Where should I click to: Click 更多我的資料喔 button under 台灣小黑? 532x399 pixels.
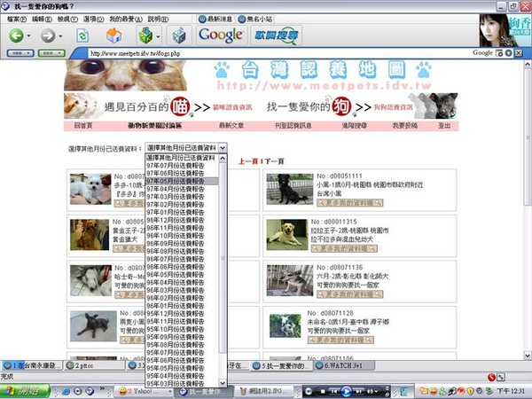[350, 203]
